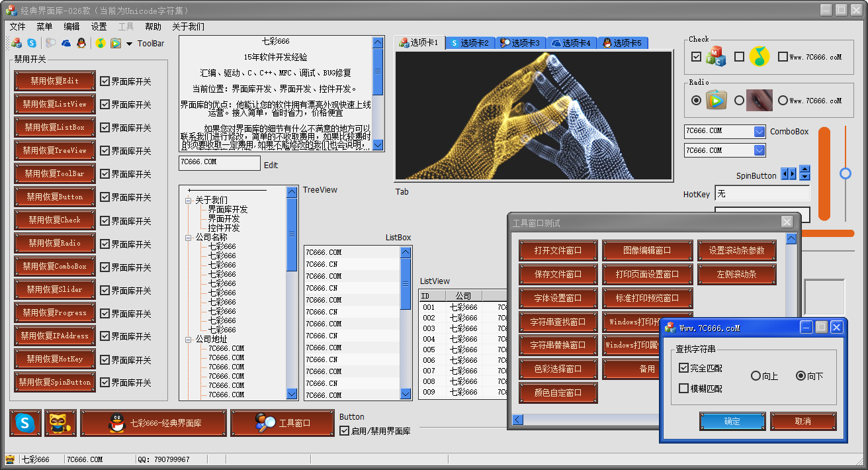Open the 编辑 menu
This screenshot has height=470, width=868.
(x=71, y=26)
